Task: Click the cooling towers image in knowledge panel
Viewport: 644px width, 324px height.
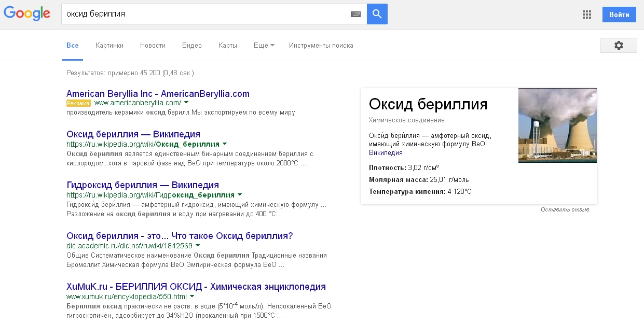Action: (x=557, y=125)
